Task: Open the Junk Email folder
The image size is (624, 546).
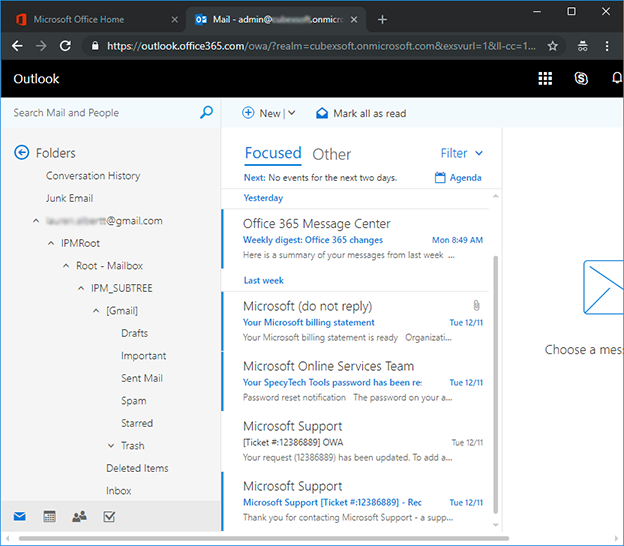Action: pos(69,198)
